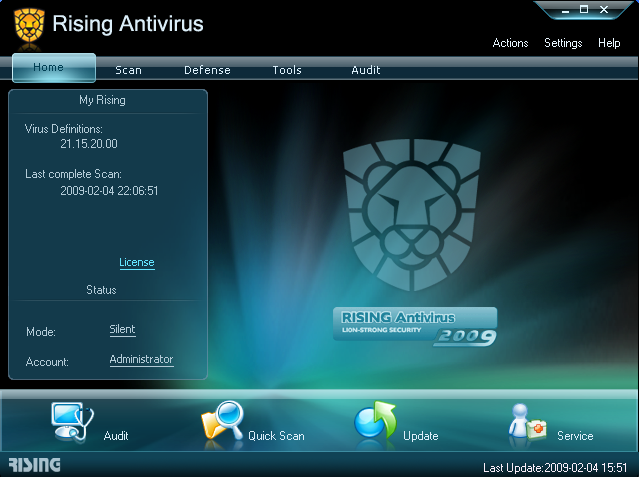Click the RISING logo in the status bar
This screenshot has width=639, height=477.
pyautogui.click(x=35, y=465)
